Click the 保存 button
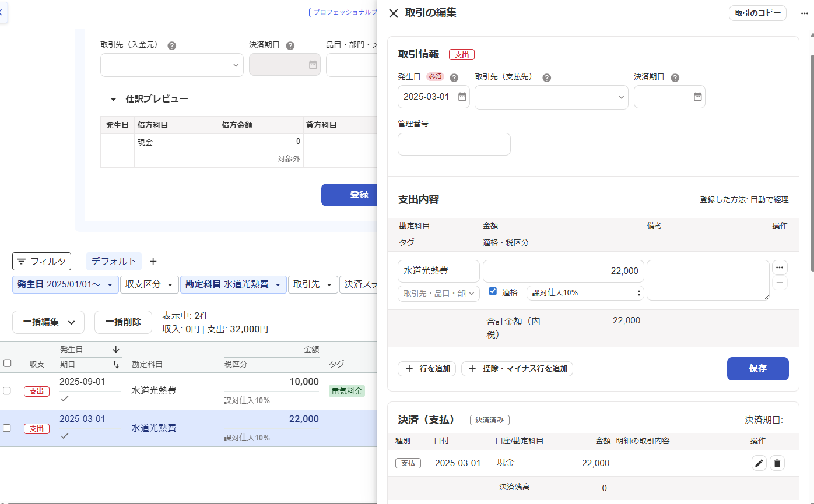Viewport: 814px width, 504px height. point(757,369)
